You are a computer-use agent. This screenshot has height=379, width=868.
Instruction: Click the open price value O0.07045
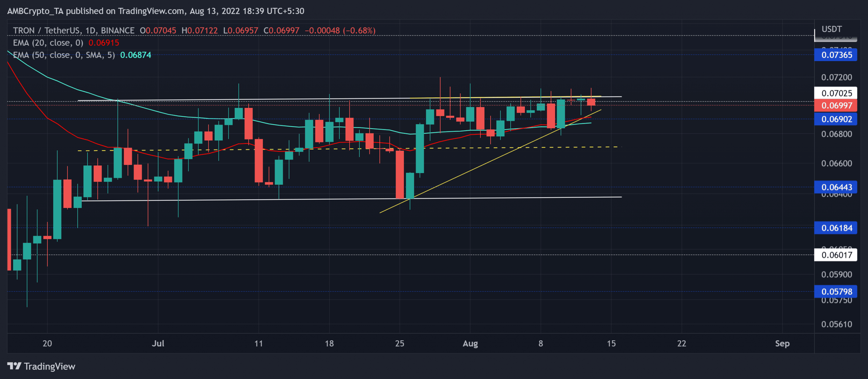pyautogui.click(x=158, y=31)
